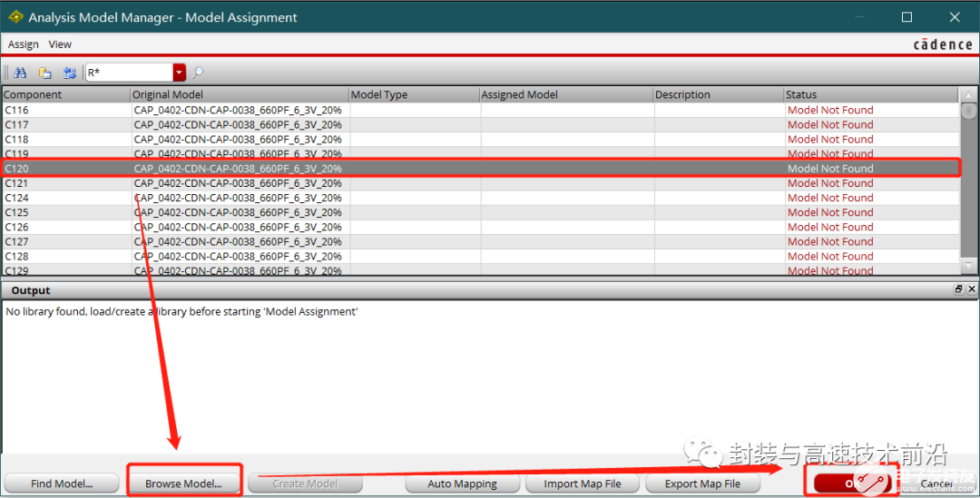Viewport: 980px width, 498px height.
Task: Select the highlighted C120 row
Action: pos(481,168)
